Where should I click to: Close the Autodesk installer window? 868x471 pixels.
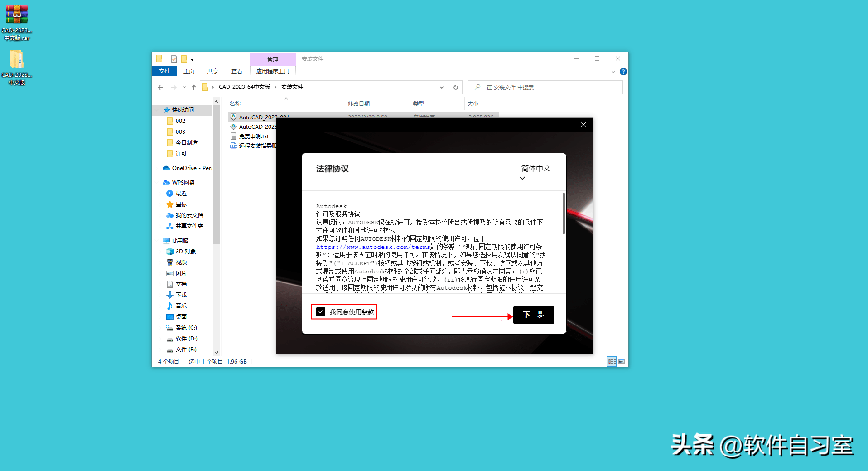pos(583,125)
